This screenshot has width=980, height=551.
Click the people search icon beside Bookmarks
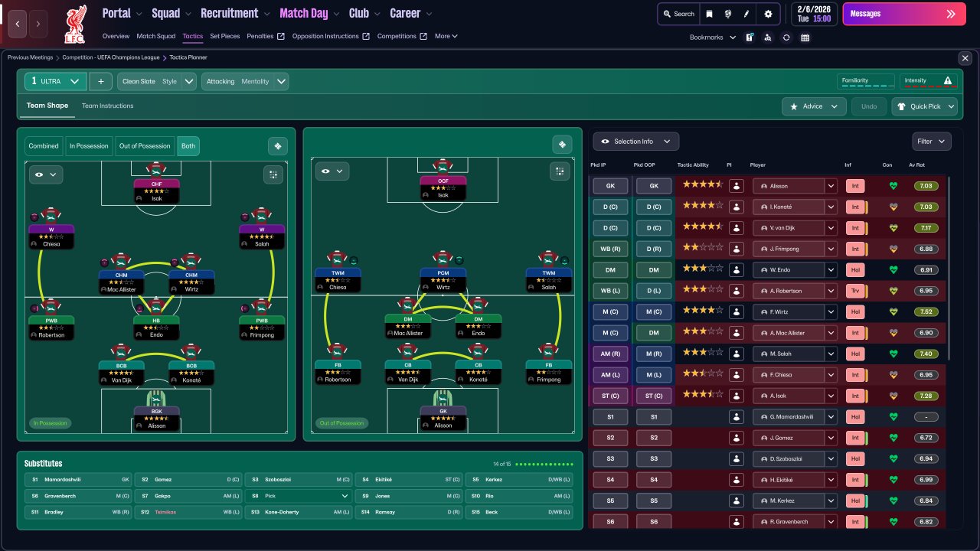(768, 37)
